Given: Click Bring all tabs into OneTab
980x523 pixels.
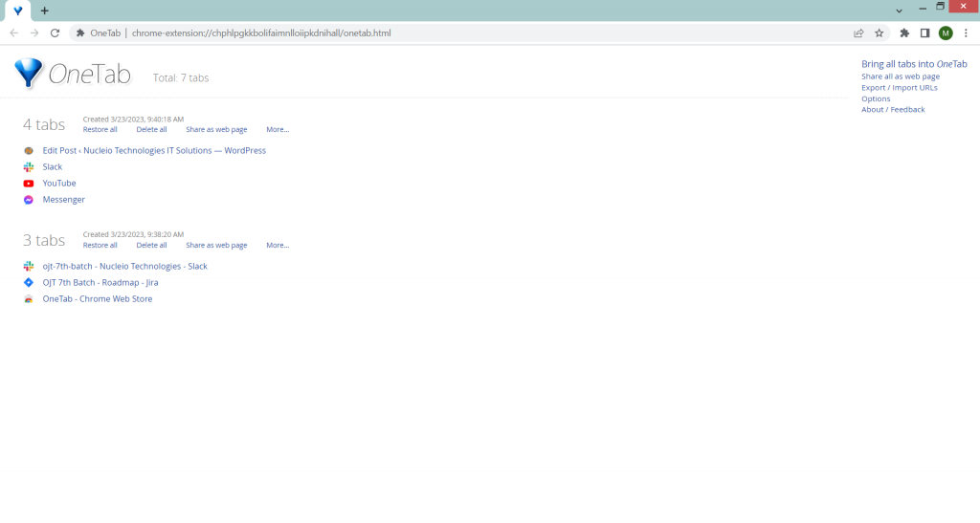Looking at the screenshot, I should pos(914,64).
